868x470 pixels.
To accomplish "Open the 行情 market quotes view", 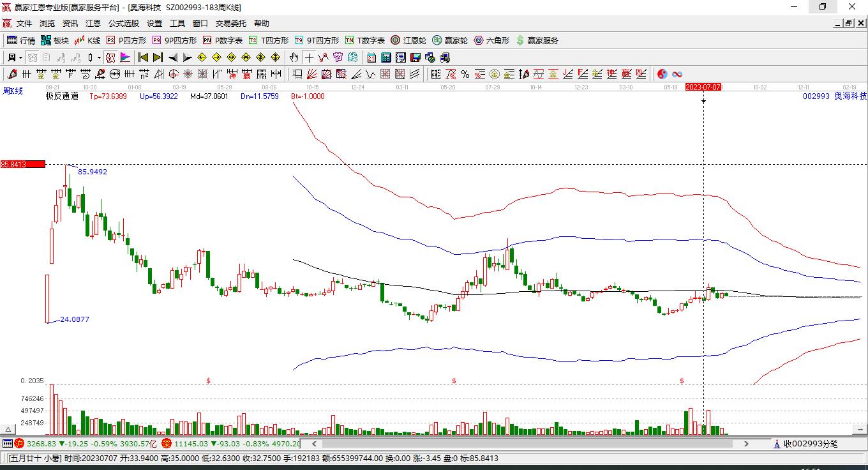I will (21, 40).
